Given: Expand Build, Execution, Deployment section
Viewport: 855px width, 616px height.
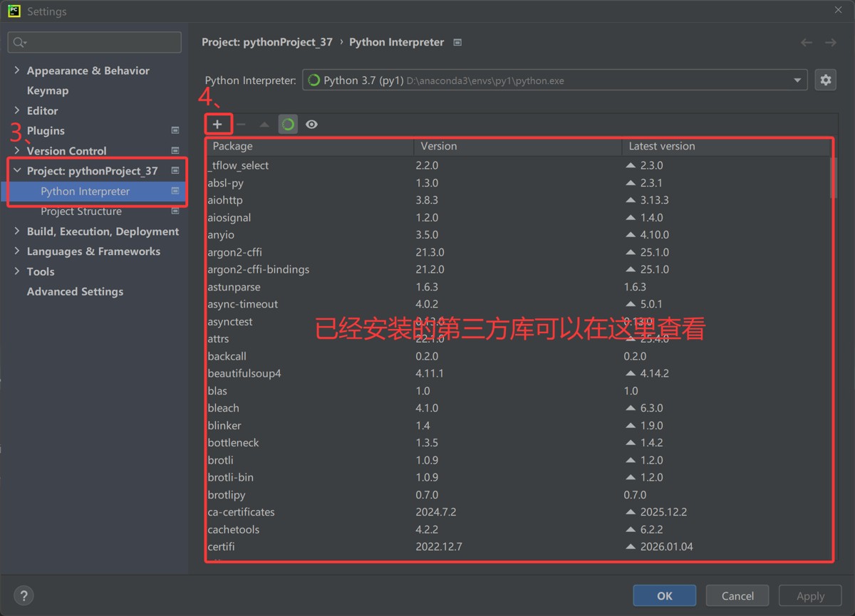Looking at the screenshot, I should pos(17,231).
